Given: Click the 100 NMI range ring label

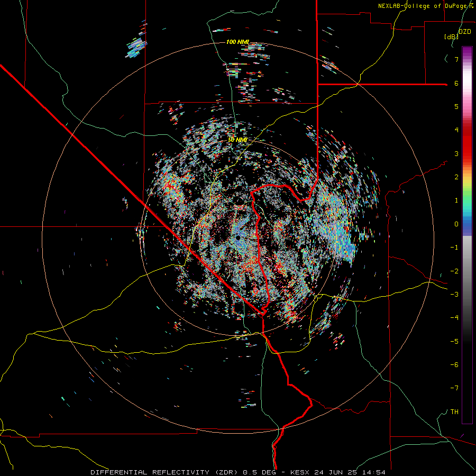Looking at the screenshot, I should pos(237,42).
